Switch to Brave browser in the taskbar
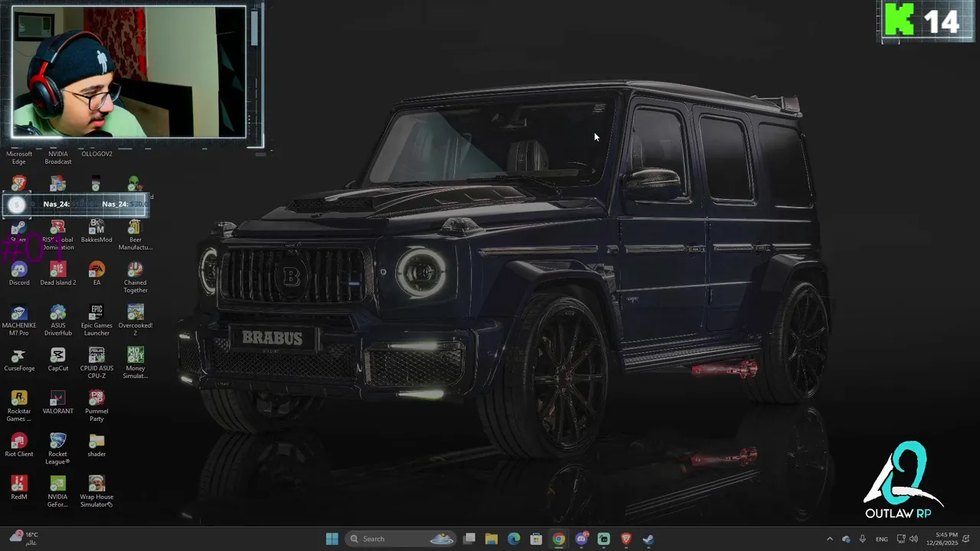 [x=626, y=539]
